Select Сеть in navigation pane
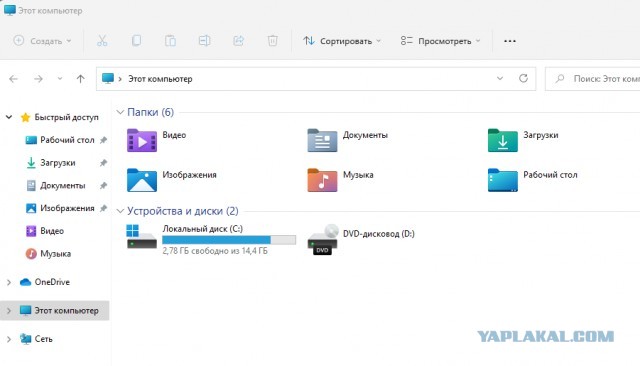The width and height of the screenshot is (640, 366). (44, 339)
